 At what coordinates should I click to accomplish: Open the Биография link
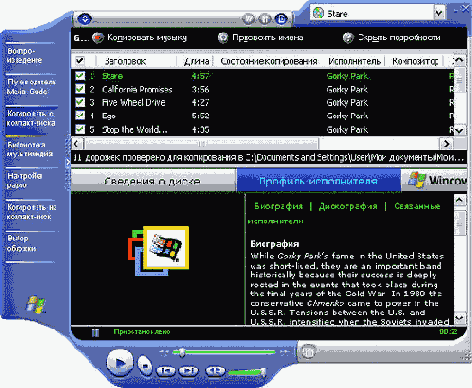pos(278,206)
